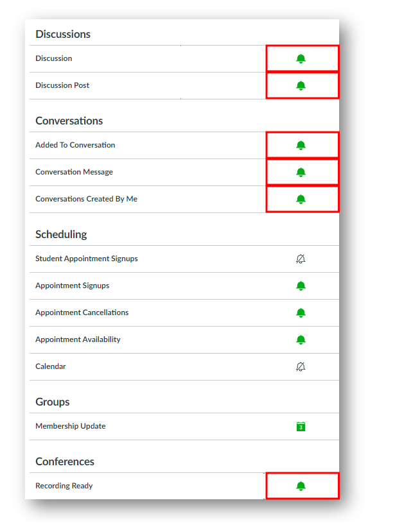The width and height of the screenshot is (395, 532).
Task: Click the Groups section heading
Action: click(x=52, y=402)
